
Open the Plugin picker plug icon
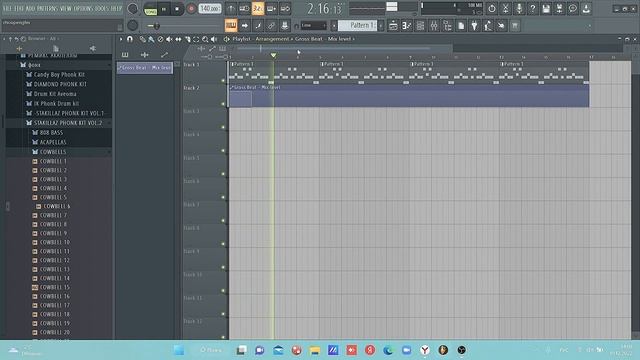point(474,26)
